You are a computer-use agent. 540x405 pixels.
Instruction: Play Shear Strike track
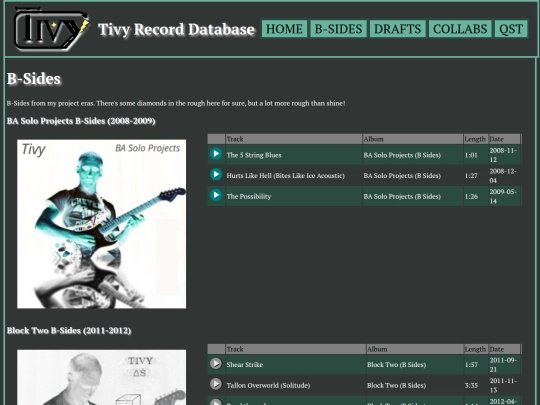pos(216,363)
